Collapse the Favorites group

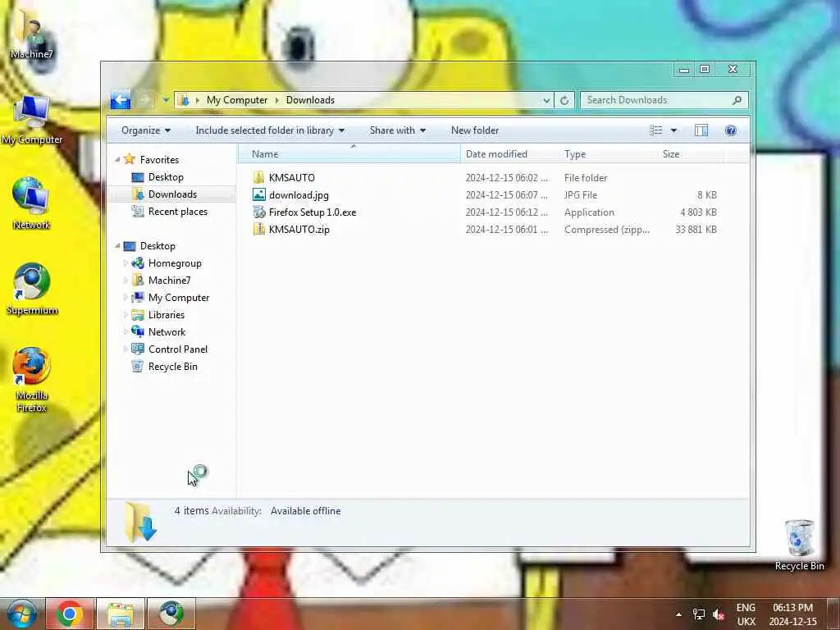click(117, 160)
